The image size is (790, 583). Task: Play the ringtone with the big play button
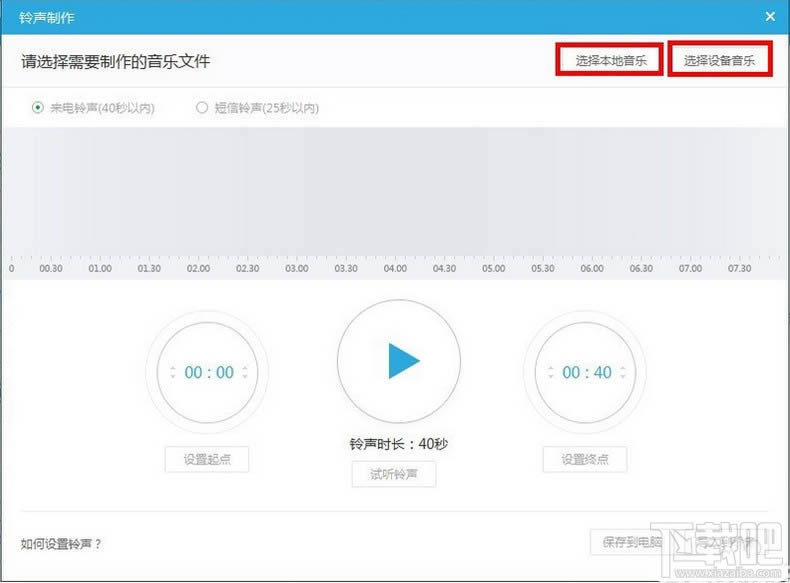click(399, 361)
